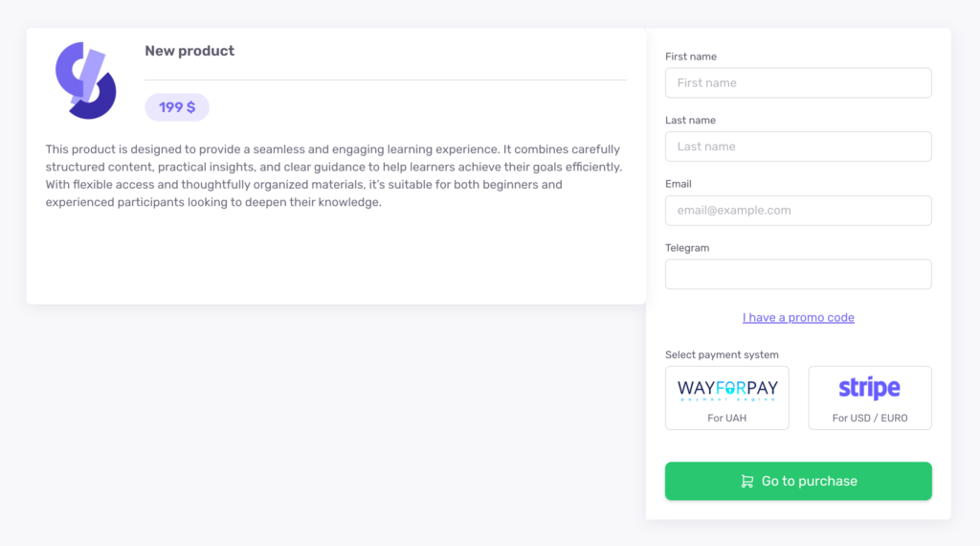980x546 pixels.
Task: Click the 'Email' field label
Action: pos(679,184)
